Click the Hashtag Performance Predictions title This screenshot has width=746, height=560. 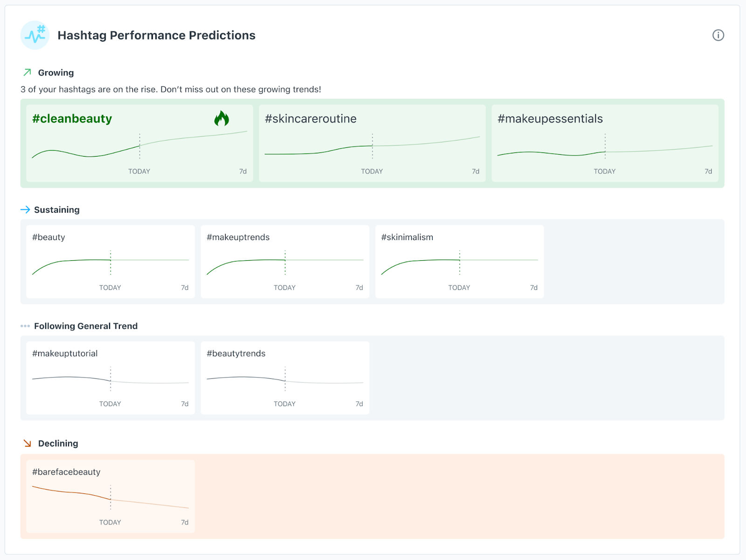point(157,35)
